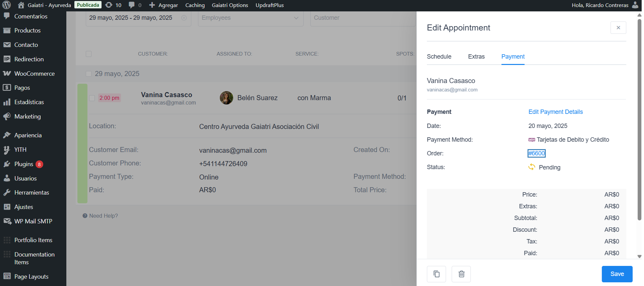This screenshot has width=644, height=286.
Task: Click the Customer filter field
Action: pyautogui.click(x=363, y=18)
